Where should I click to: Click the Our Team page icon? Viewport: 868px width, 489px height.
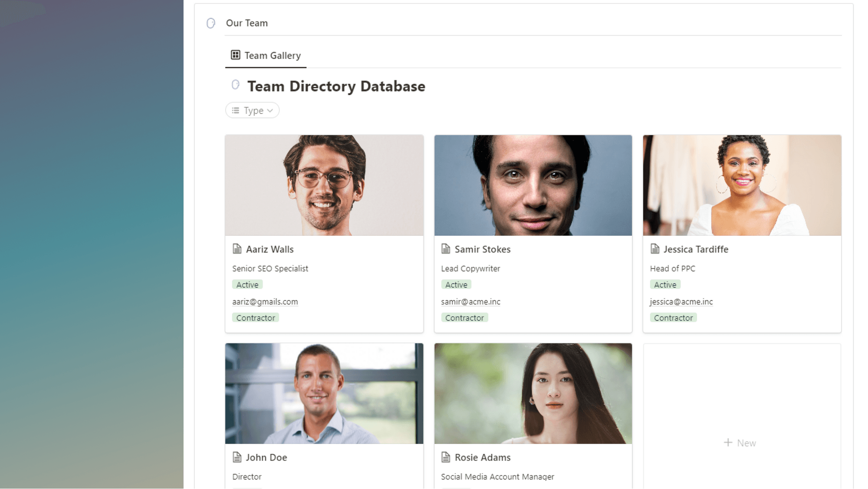point(210,23)
